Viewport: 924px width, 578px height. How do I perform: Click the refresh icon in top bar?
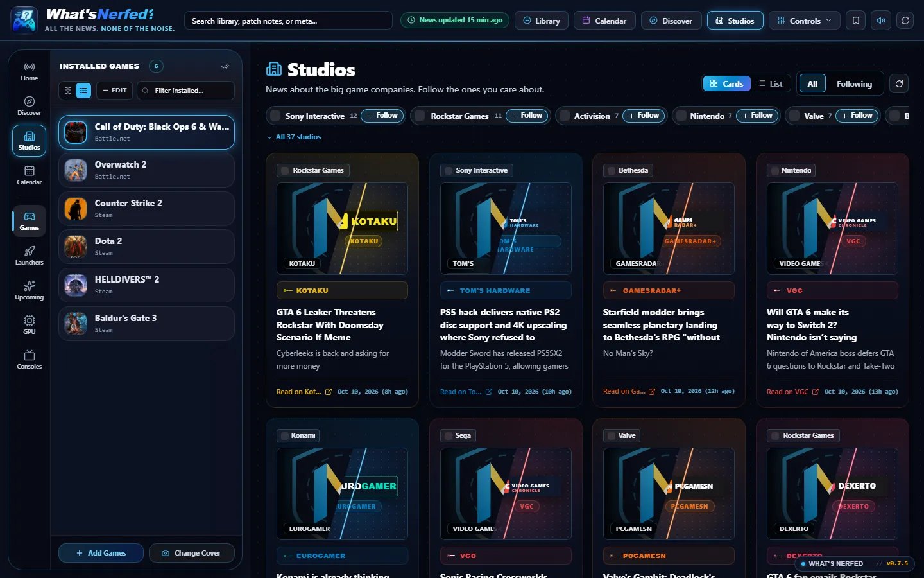point(905,21)
